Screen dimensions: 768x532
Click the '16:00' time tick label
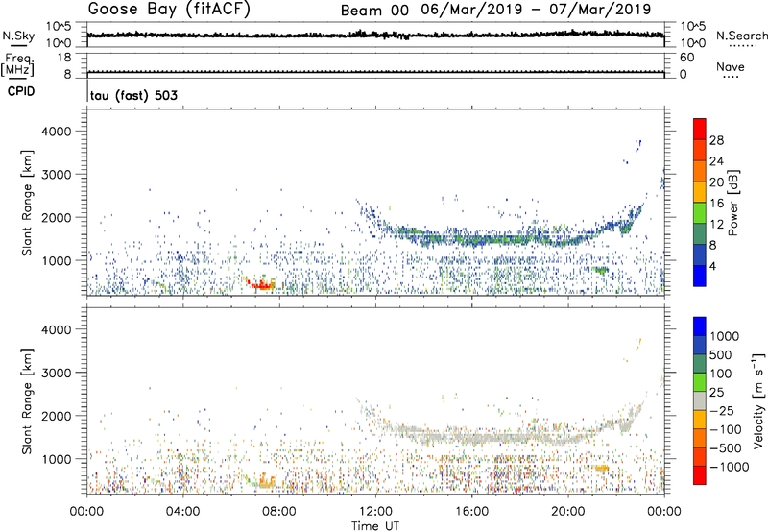click(471, 512)
